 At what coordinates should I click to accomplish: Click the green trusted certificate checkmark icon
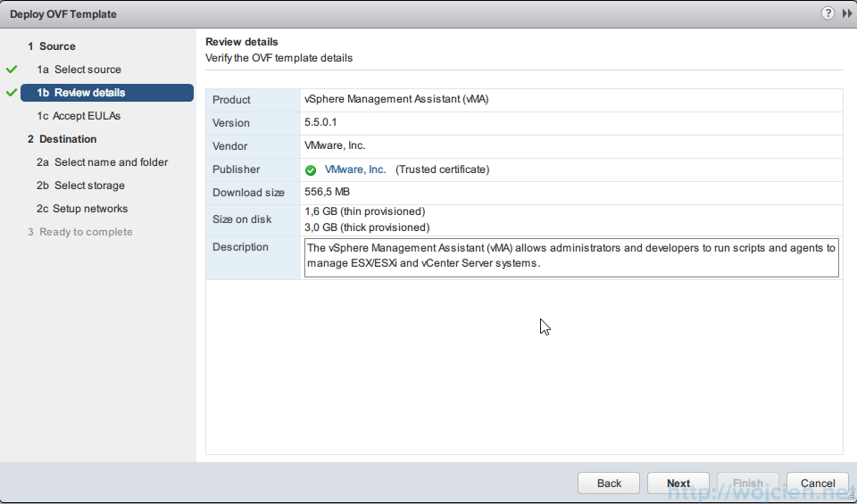[x=311, y=170]
